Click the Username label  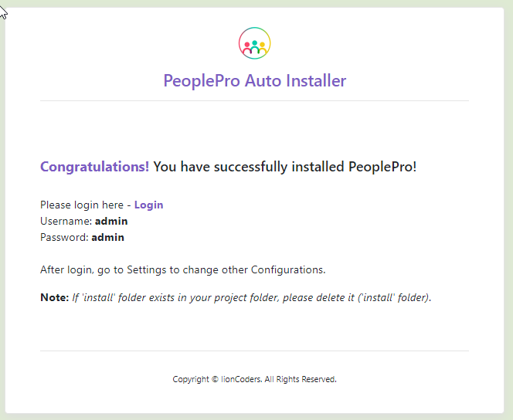(x=66, y=221)
